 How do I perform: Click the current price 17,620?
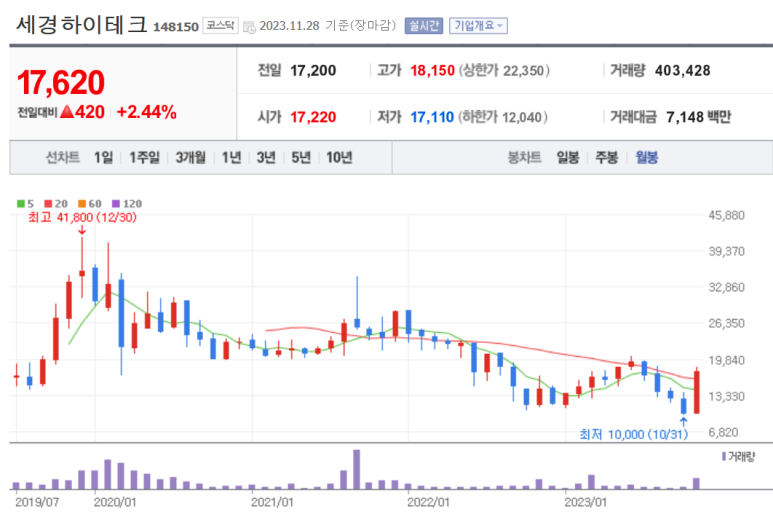click(x=61, y=82)
